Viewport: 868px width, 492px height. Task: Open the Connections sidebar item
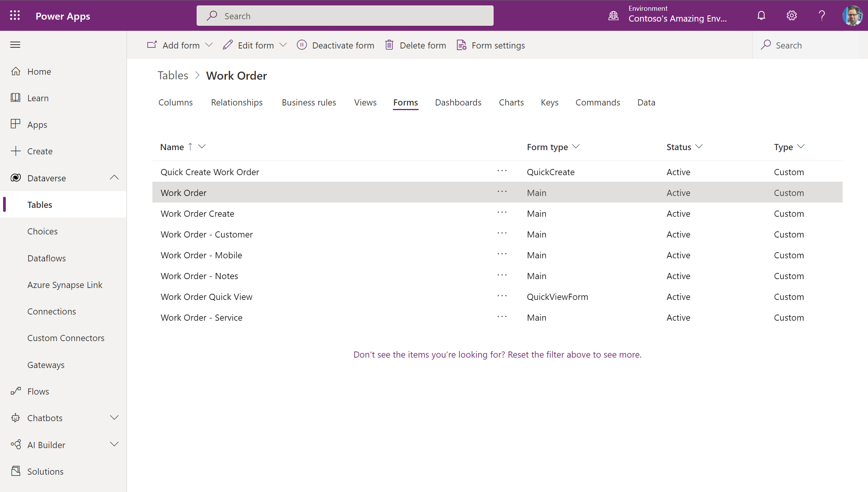(52, 311)
